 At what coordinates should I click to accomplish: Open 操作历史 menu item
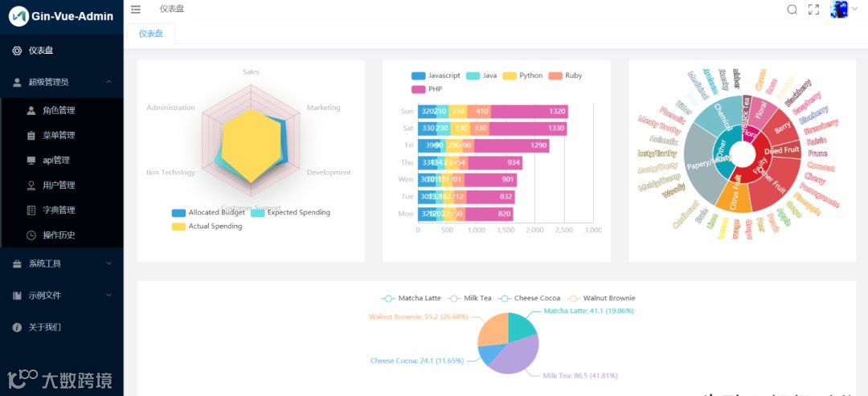click(x=61, y=235)
